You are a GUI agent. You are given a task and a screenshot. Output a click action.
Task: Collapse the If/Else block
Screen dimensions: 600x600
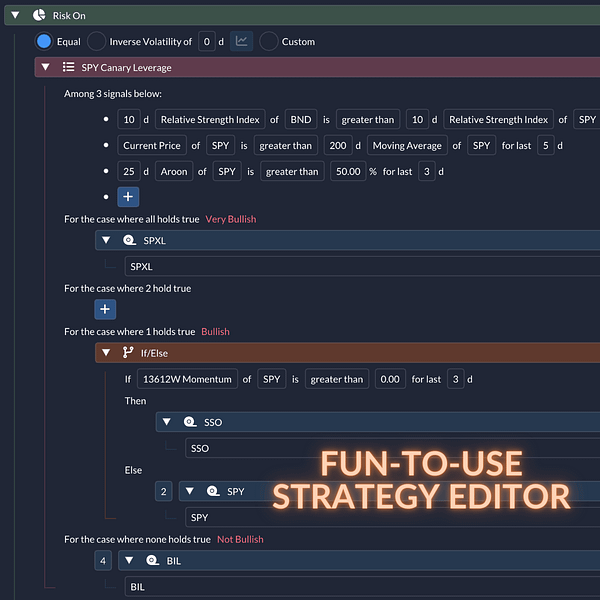pos(105,352)
